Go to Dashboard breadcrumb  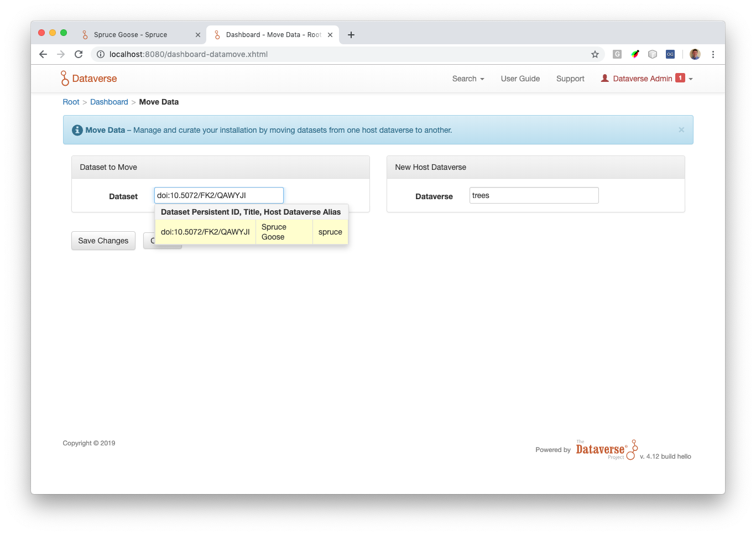(x=109, y=102)
